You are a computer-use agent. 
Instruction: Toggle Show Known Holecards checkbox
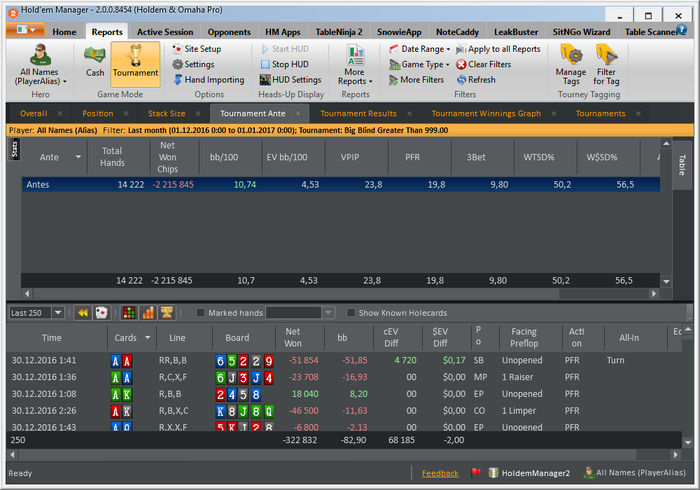coord(351,313)
